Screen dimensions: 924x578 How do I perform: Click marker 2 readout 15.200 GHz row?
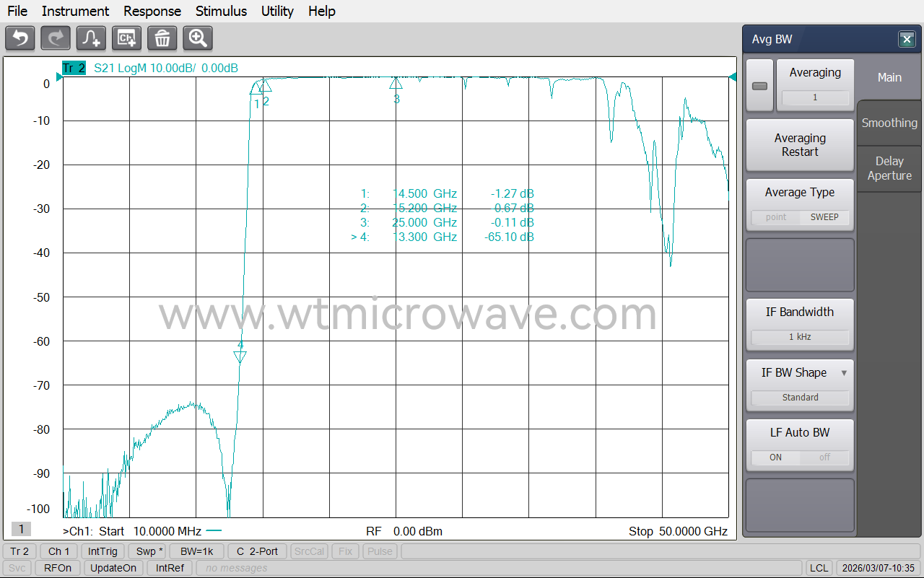tap(448, 208)
